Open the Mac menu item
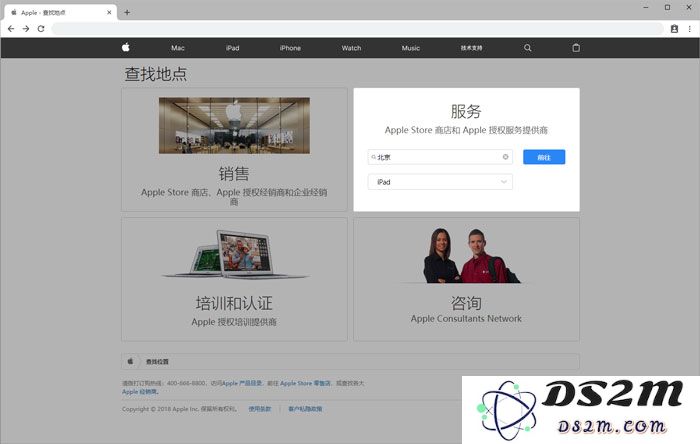 click(x=178, y=48)
